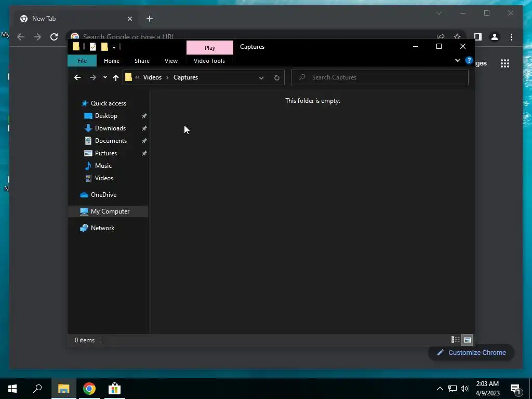The image size is (532, 399).
Task: Close the New Tab in Chrome
Action: tap(129, 19)
